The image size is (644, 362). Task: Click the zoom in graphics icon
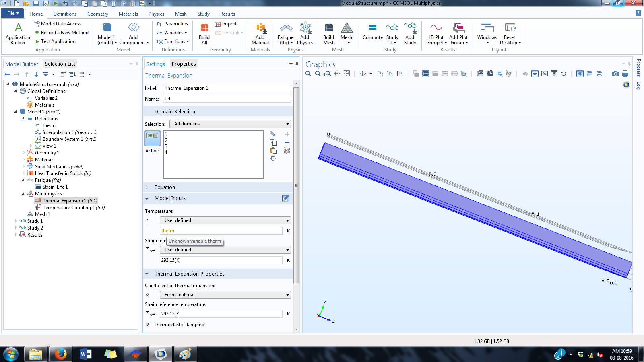coord(308,74)
